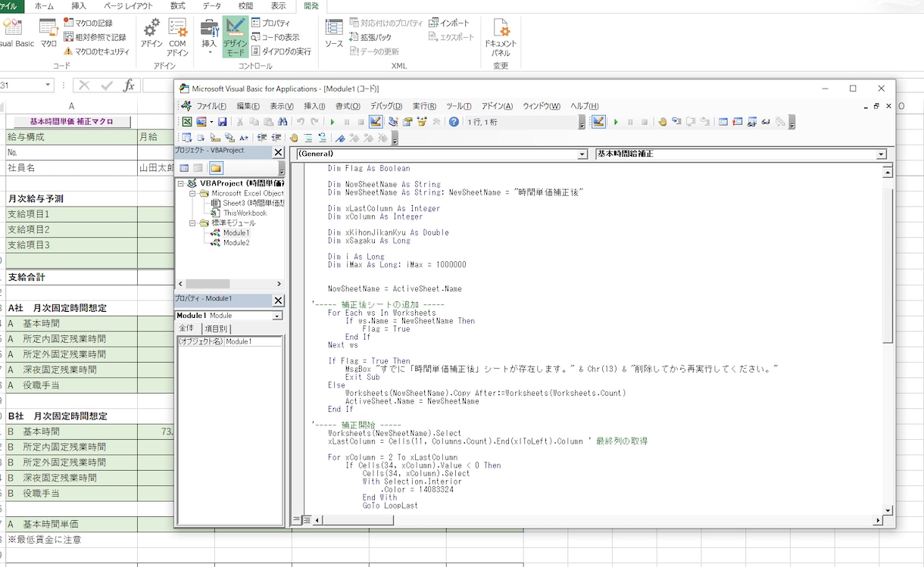Open ファイル(F) menu in VBA editor
The image size is (924, 567).
(x=211, y=106)
